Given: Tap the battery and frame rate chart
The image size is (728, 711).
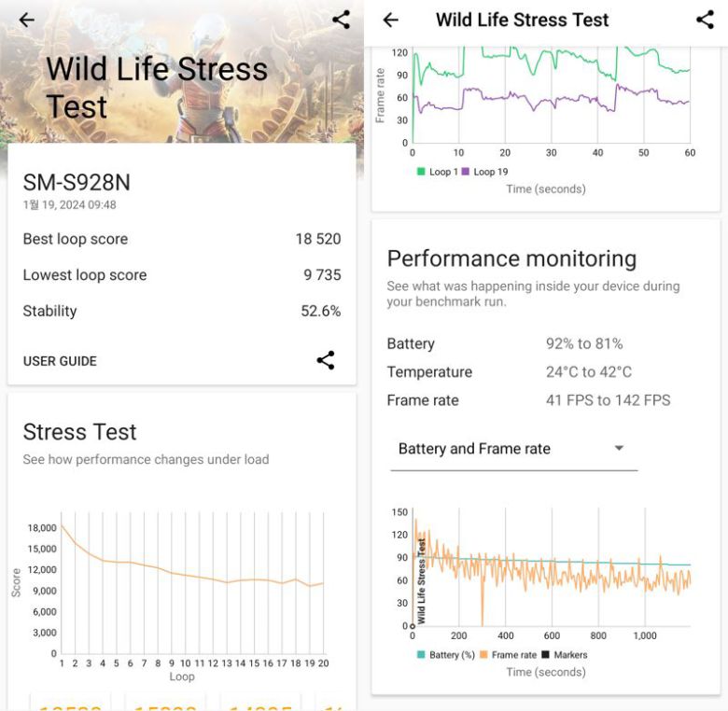Looking at the screenshot, I should pyautogui.click(x=551, y=569).
